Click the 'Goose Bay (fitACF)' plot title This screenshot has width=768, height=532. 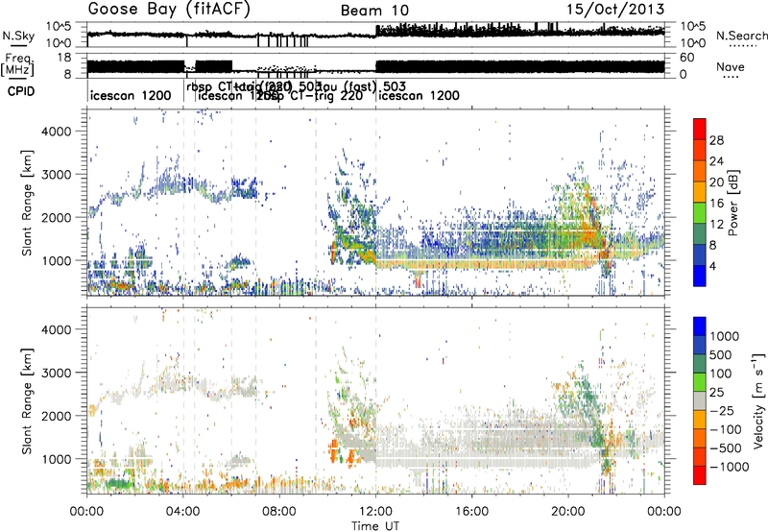[x=169, y=9]
